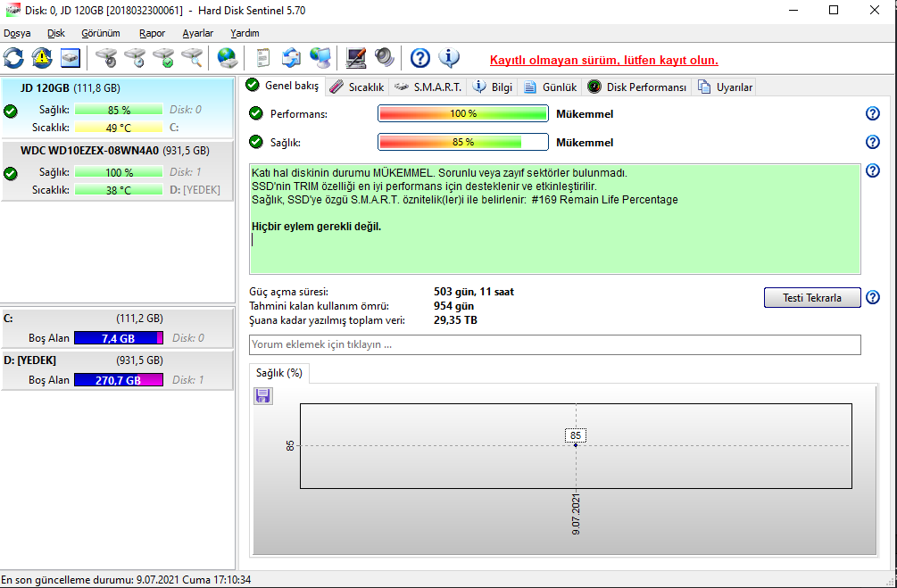Click the green check icon next to Performans
Screen dimensions: 897x588
(x=256, y=113)
